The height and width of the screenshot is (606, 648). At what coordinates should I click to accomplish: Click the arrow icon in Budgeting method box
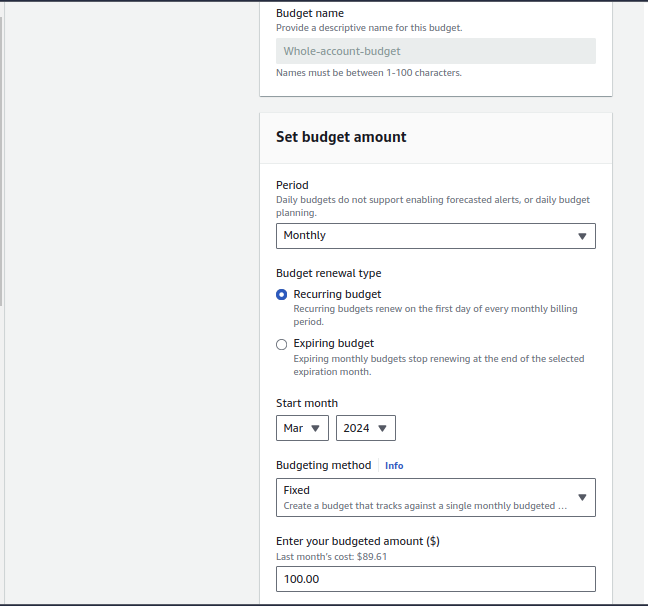pos(582,497)
